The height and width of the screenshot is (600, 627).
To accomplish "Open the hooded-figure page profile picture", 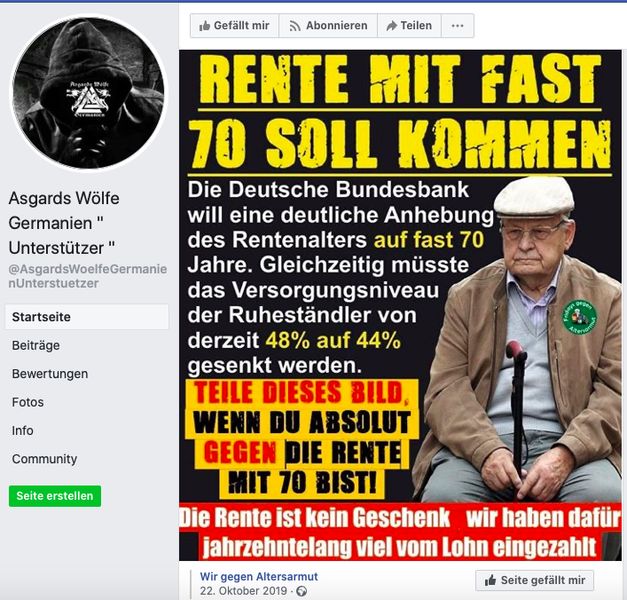I will [x=89, y=92].
